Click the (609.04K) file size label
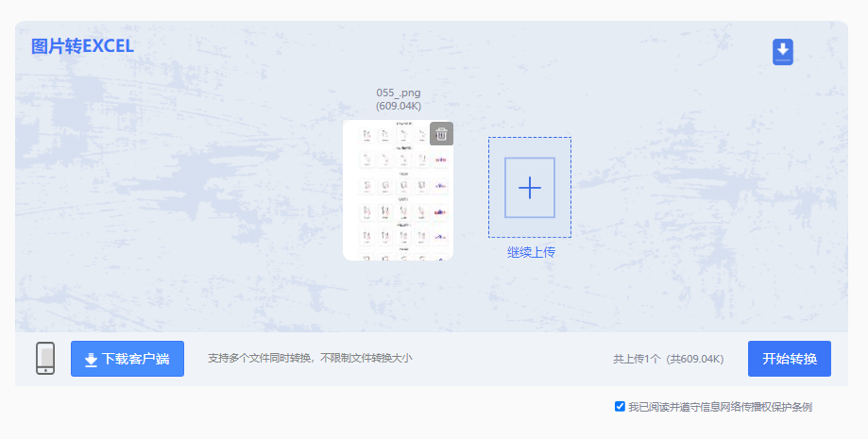868x439 pixels. point(399,106)
